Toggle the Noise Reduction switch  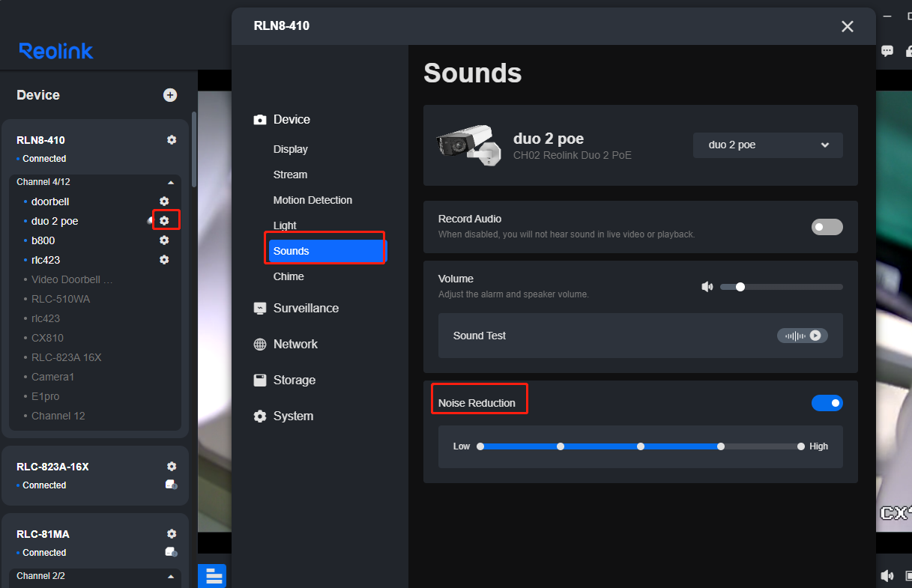click(x=827, y=403)
